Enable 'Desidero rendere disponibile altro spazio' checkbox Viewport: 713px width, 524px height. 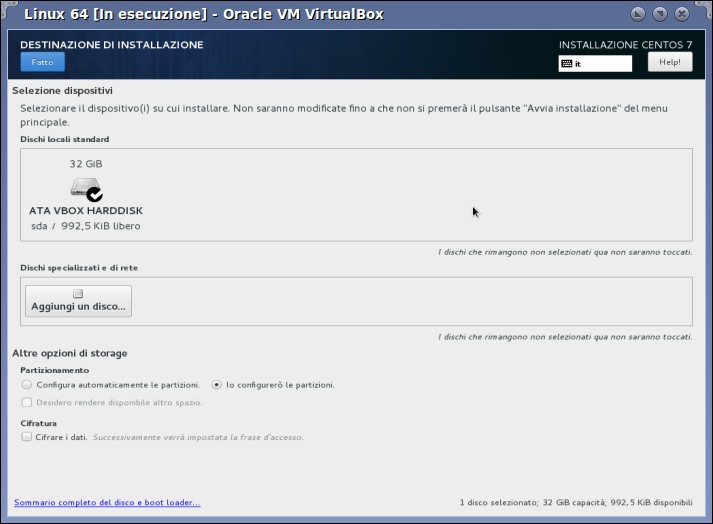point(27,402)
